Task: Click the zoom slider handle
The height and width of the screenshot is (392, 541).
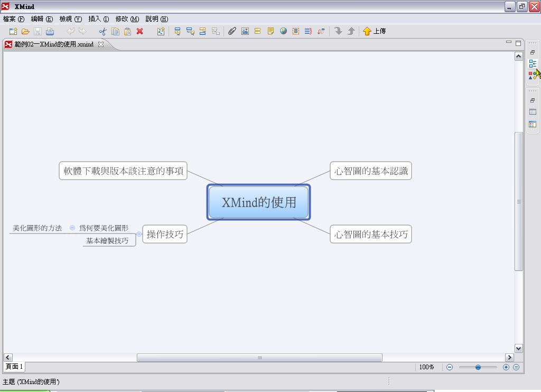Action: tap(478, 367)
